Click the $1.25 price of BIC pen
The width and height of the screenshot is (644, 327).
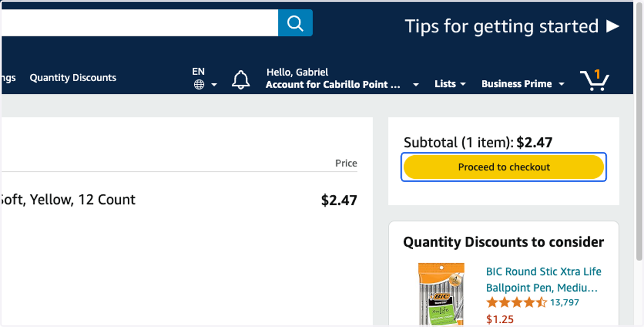pyautogui.click(x=500, y=319)
